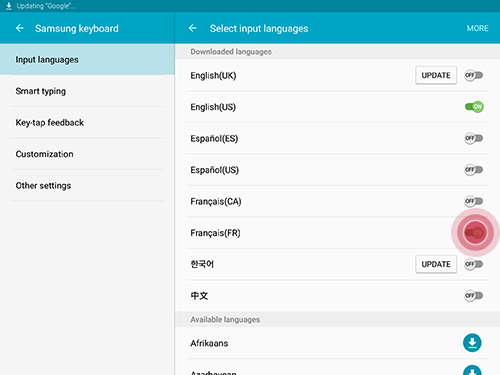The width and height of the screenshot is (500, 375).
Task: Tap the Updating 'Google' notification text
Action: click(x=46, y=6)
